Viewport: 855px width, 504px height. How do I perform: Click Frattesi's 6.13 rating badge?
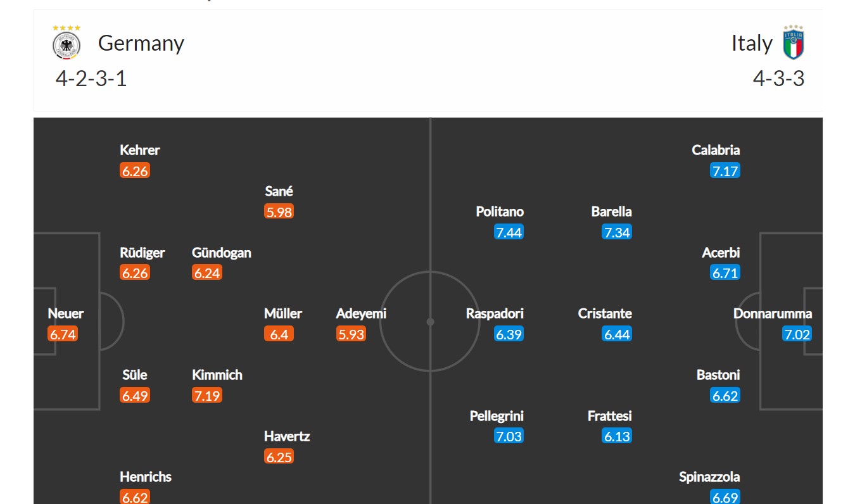(x=617, y=436)
